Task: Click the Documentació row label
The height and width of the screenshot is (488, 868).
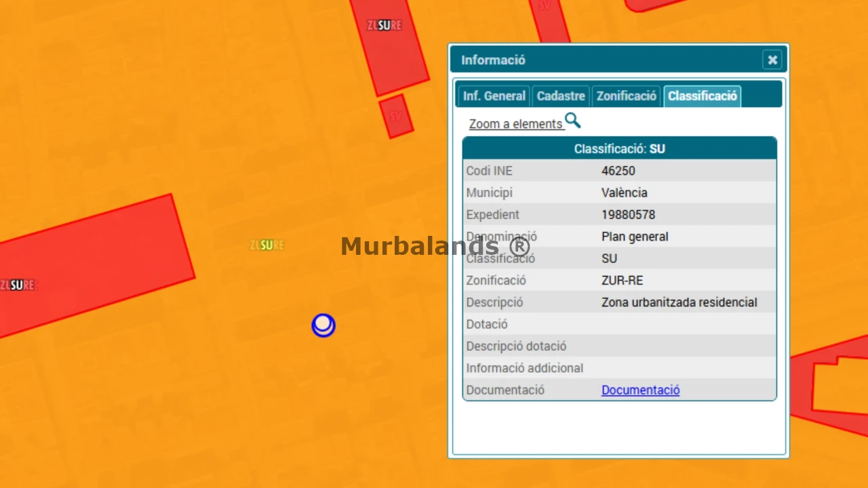Action: point(505,390)
